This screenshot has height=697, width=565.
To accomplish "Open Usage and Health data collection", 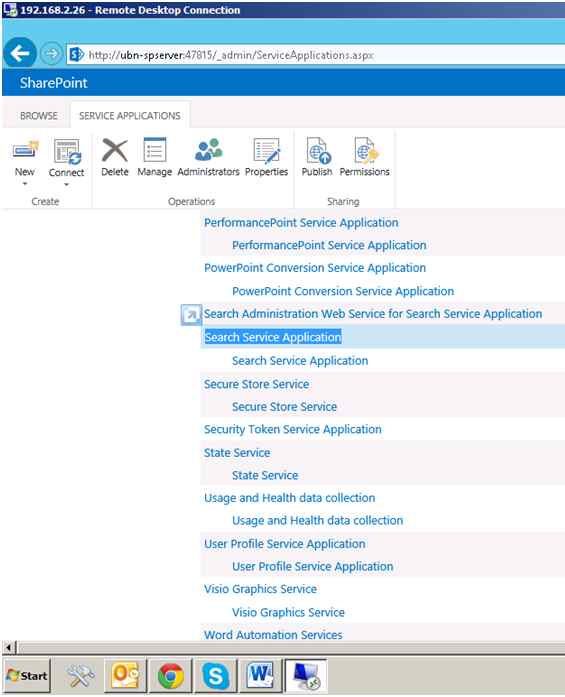I will coord(289,498).
